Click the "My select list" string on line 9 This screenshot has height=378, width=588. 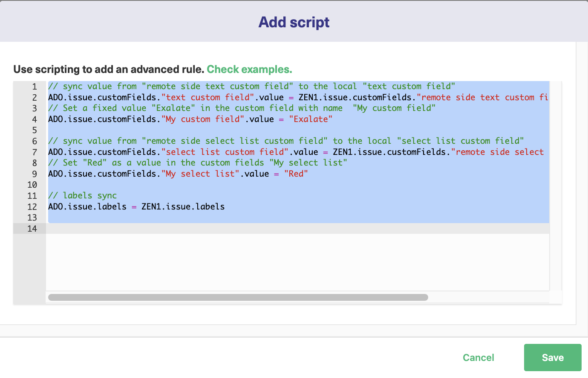click(200, 174)
